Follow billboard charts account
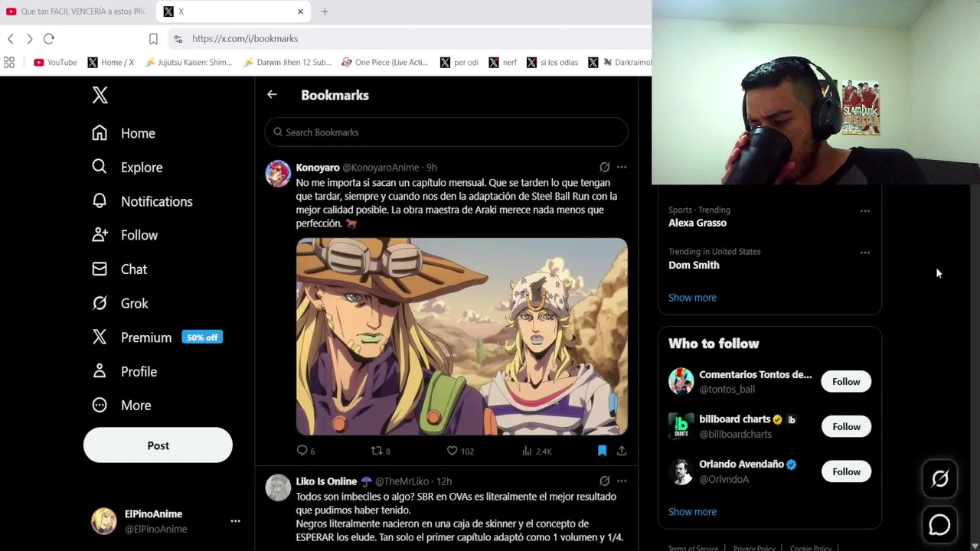This screenshot has height=551, width=980. 846,427
